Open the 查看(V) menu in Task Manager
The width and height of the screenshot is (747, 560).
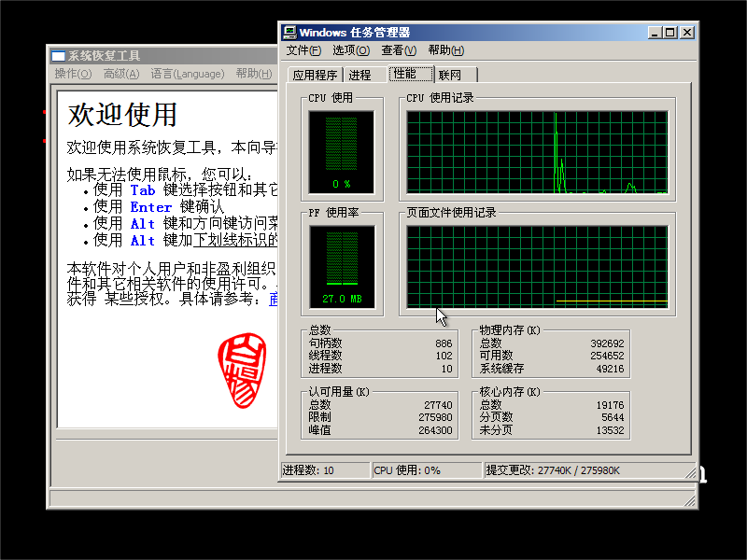pos(399,50)
